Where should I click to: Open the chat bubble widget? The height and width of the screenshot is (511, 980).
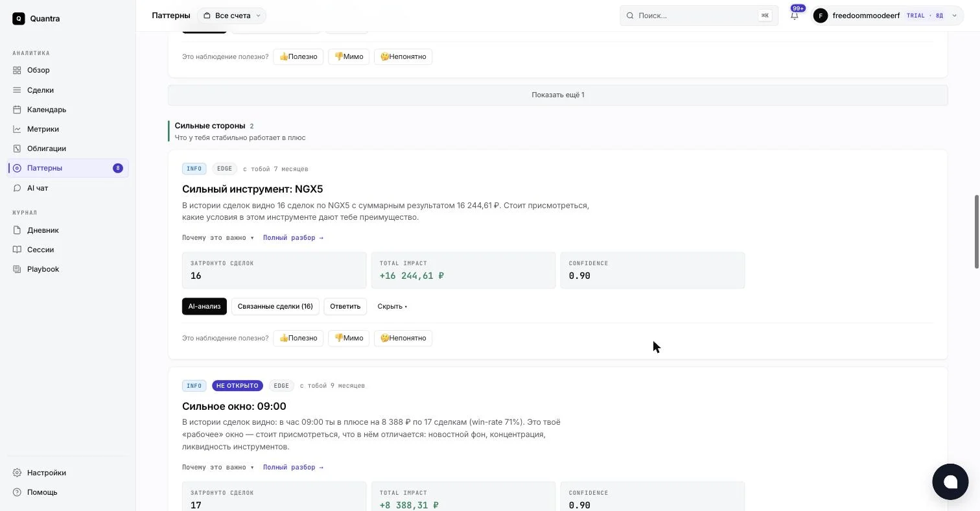[x=950, y=481]
